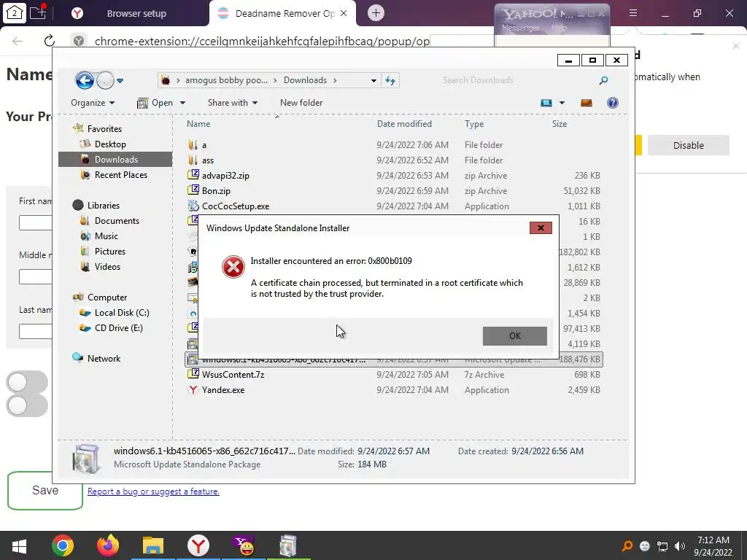Image resolution: width=747 pixels, height=560 pixels.
Task: Click the Open toolbar button
Action: point(155,103)
